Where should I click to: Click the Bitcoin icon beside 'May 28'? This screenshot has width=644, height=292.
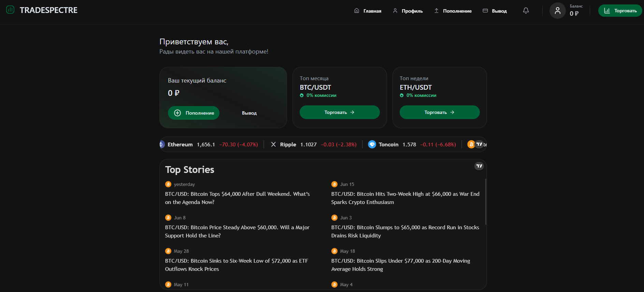pyautogui.click(x=168, y=251)
